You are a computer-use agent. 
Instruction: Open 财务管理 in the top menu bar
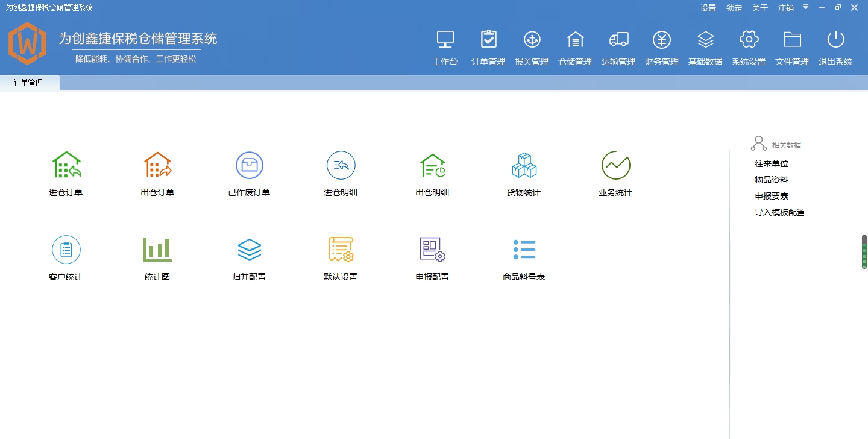tap(661, 46)
